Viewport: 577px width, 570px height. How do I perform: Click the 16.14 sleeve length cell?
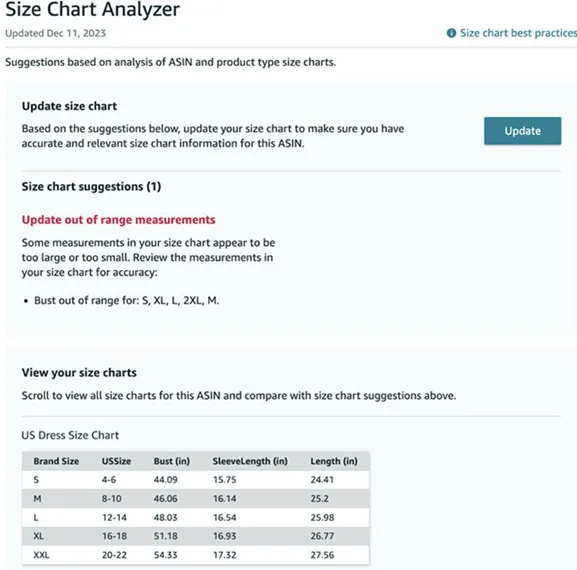click(225, 499)
